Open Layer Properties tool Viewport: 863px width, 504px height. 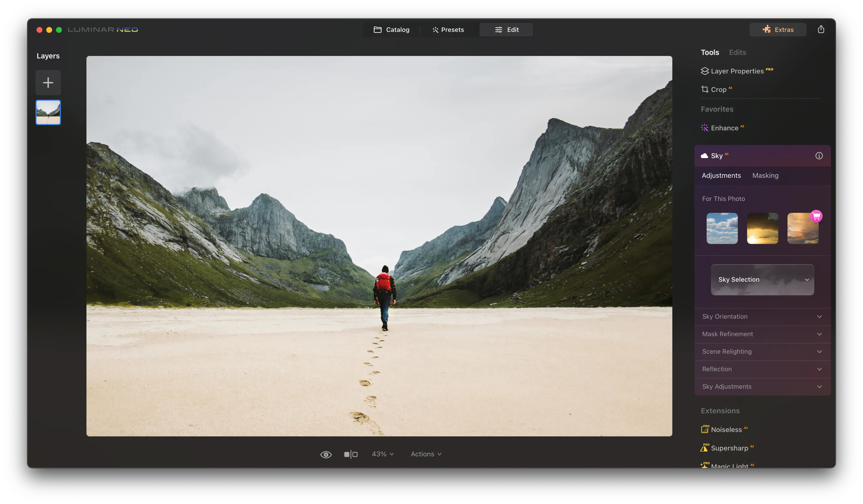click(x=737, y=71)
